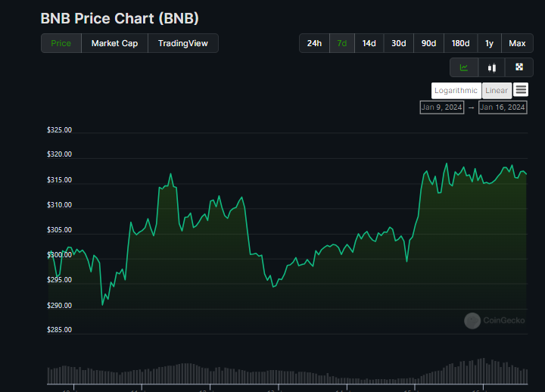Viewport: 545px width, 392px height.
Task: Click the $290.00 axis label
Action: point(60,306)
